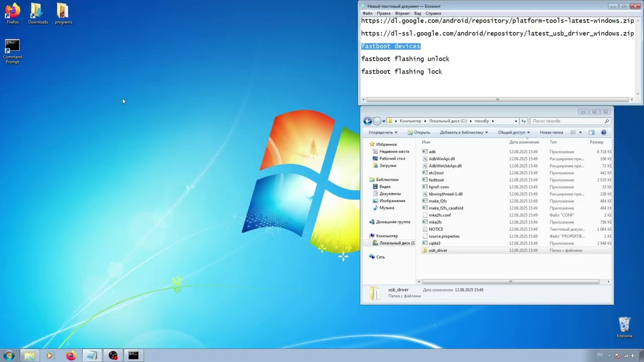The width and height of the screenshot is (644, 362).
Task: Click Компьютер in the address breadcrumb
Action: click(x=410, y=121)
